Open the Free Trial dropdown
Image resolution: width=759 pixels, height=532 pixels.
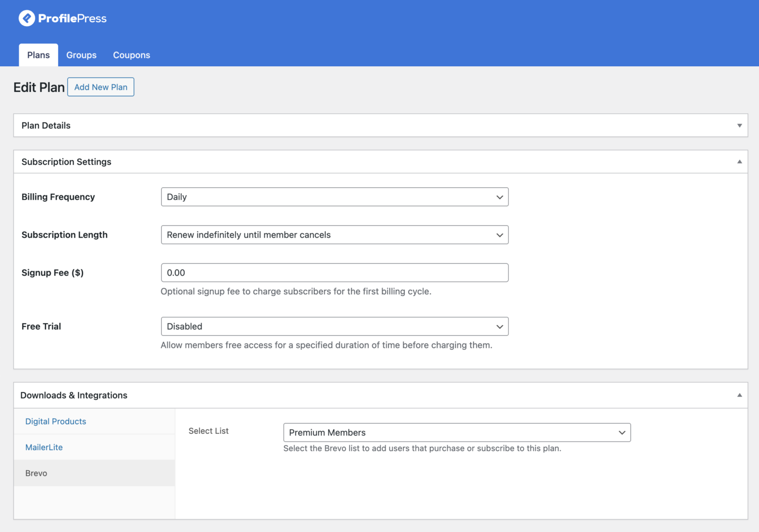point(334,327)
